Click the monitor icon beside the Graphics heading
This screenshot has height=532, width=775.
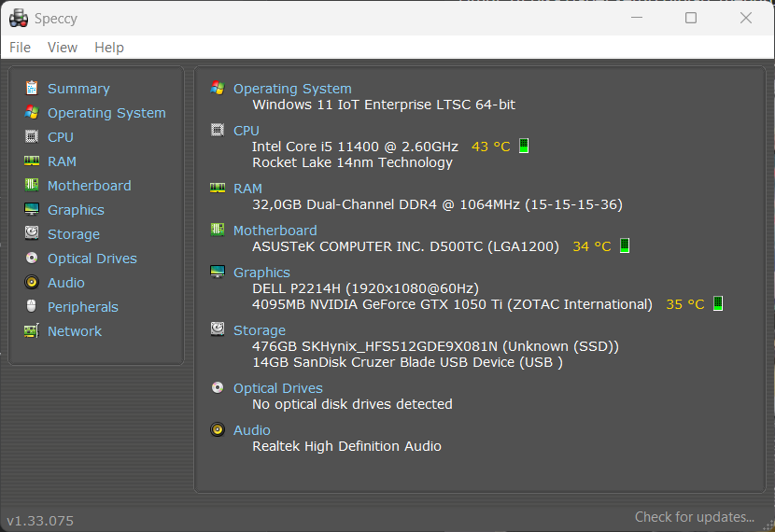pyautogui.click(x=218, y=272)
